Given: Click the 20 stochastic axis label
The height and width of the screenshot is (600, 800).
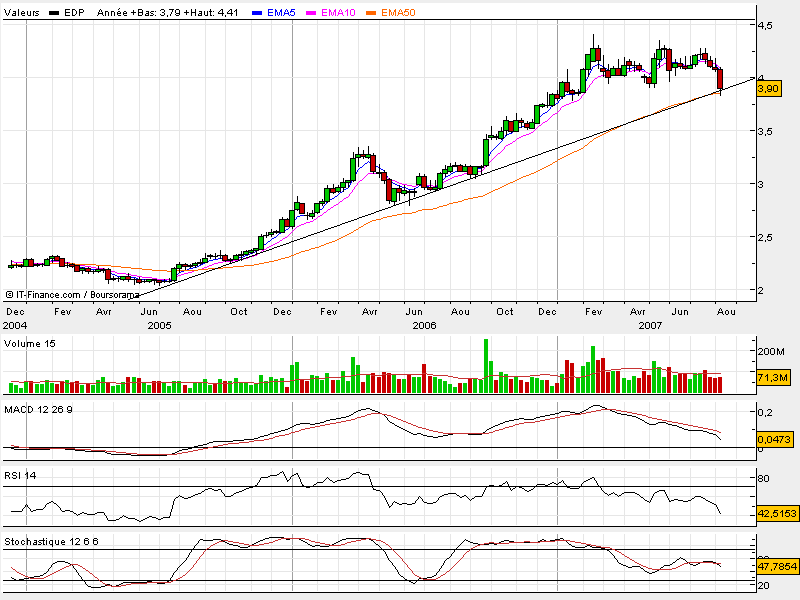Looking at the screenshot, I should pyautogui.click(x=764, y=586).
